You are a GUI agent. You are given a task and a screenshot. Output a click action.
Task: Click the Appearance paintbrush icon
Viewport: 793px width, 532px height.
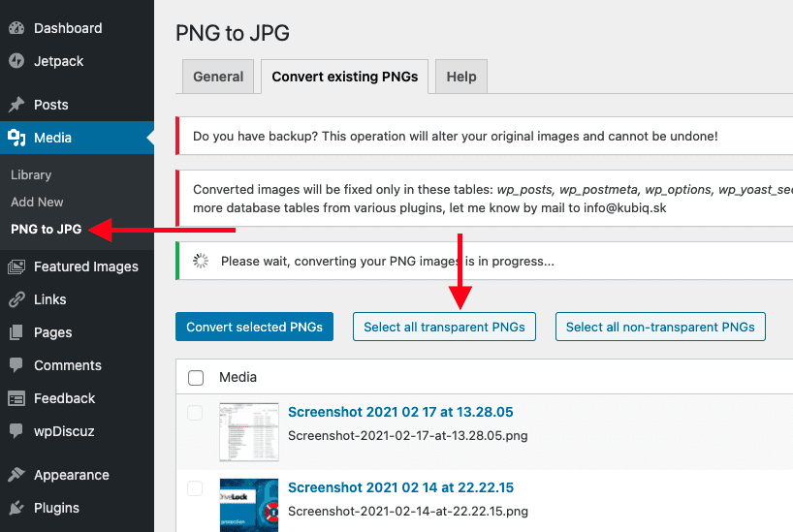16,475
